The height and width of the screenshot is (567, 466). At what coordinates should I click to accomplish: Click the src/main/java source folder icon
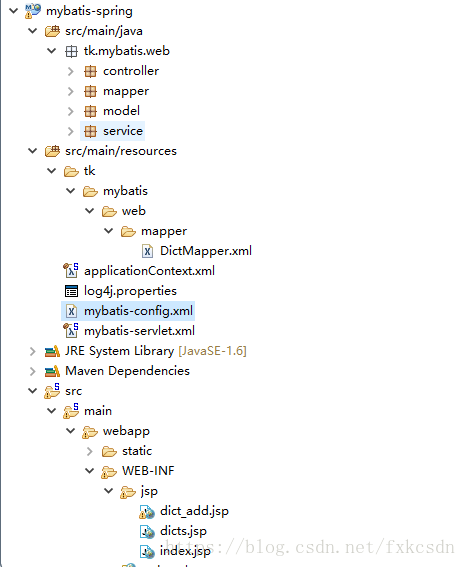point(52,31)
